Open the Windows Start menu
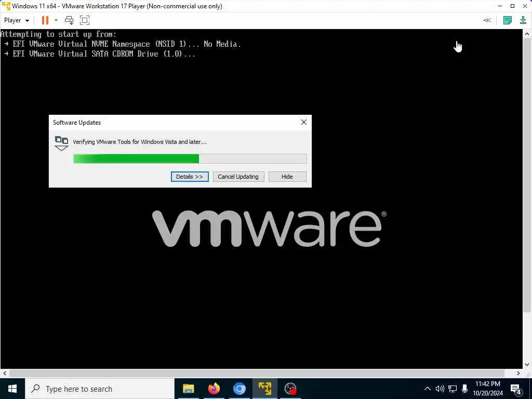Viewport: 532px width, 399px height. [x=12, y=389]
